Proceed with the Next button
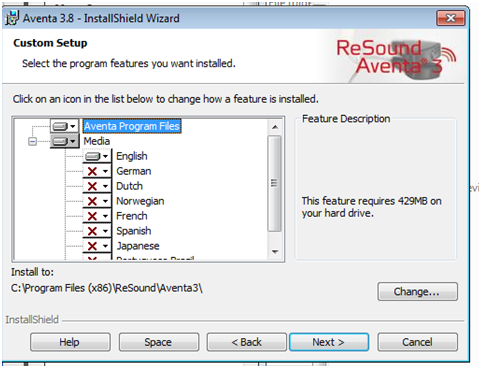This screenshot has height=368, width=481. click(x=329, y=342)
